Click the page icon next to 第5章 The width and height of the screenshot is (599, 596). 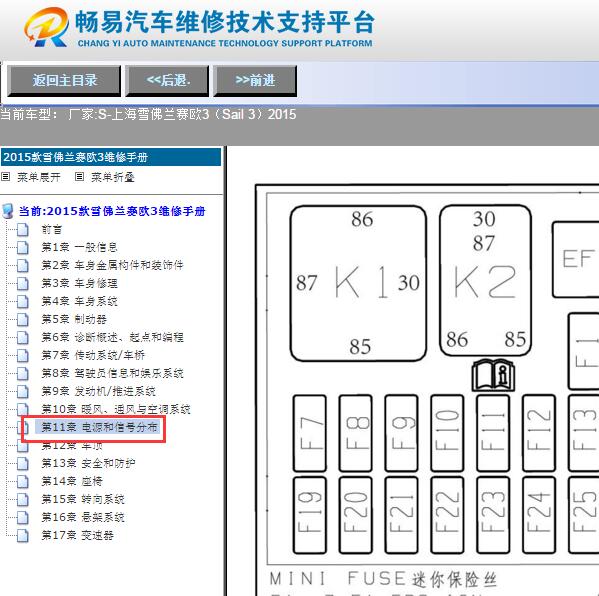[23, 319]
